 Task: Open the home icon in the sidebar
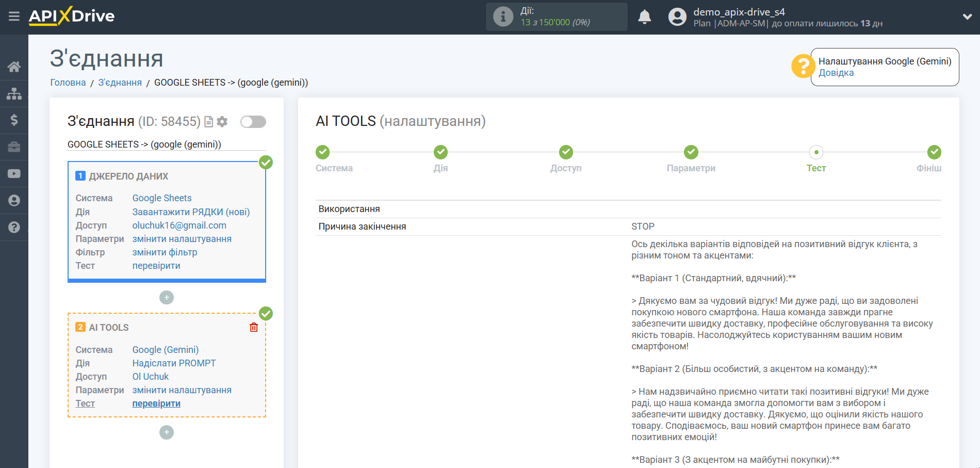14,67
